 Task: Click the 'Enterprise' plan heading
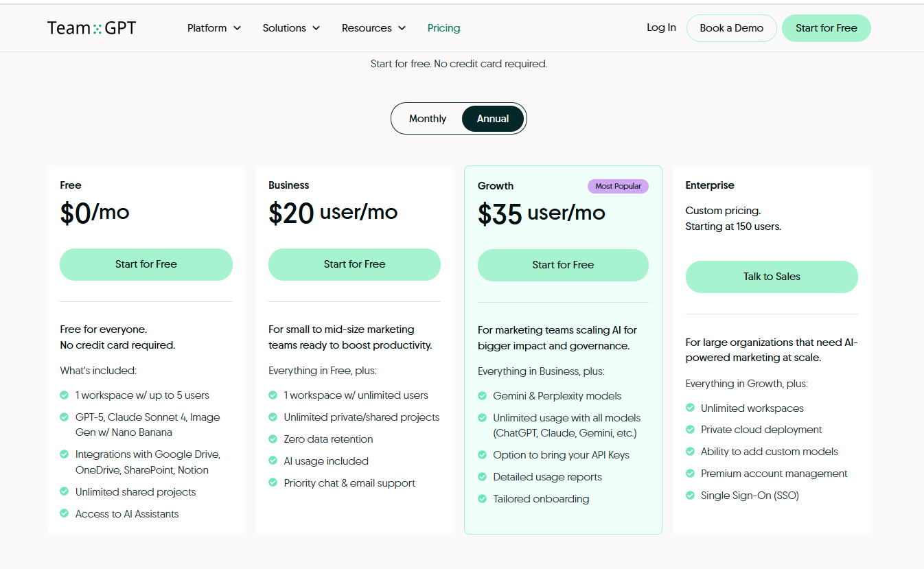710,185
